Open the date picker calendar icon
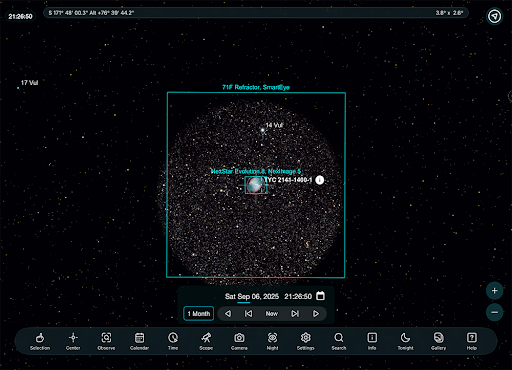 [320, 296]
